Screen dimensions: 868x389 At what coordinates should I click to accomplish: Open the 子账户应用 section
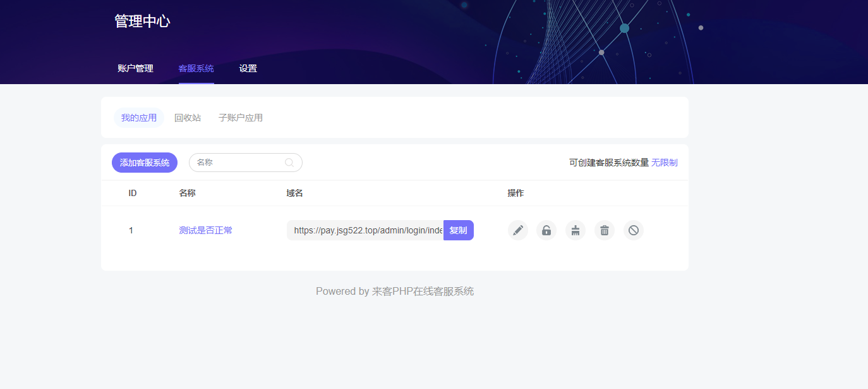(x=240, y=117)
